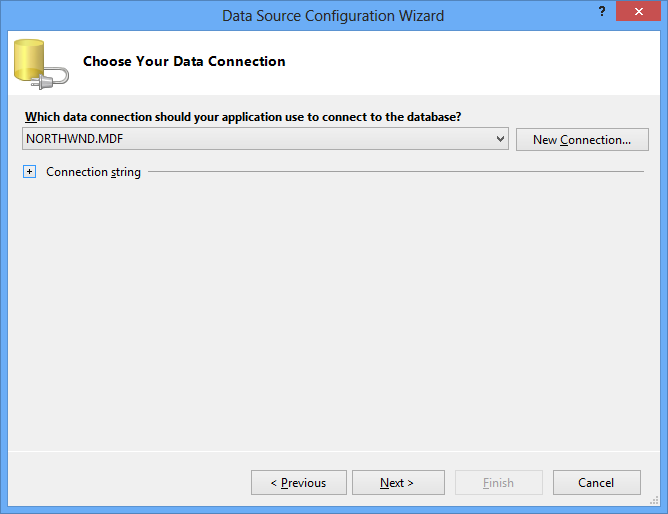This screenshot has height=514, width=668.
Task: Open the data connection dropdown arrow
Action: point(501,139)
